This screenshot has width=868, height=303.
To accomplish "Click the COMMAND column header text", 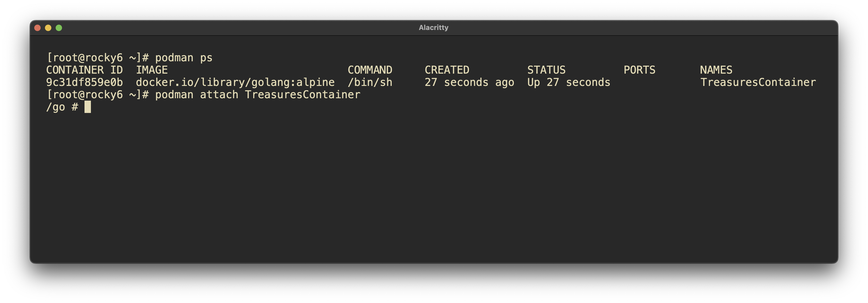I will click(x=370, y=70).
